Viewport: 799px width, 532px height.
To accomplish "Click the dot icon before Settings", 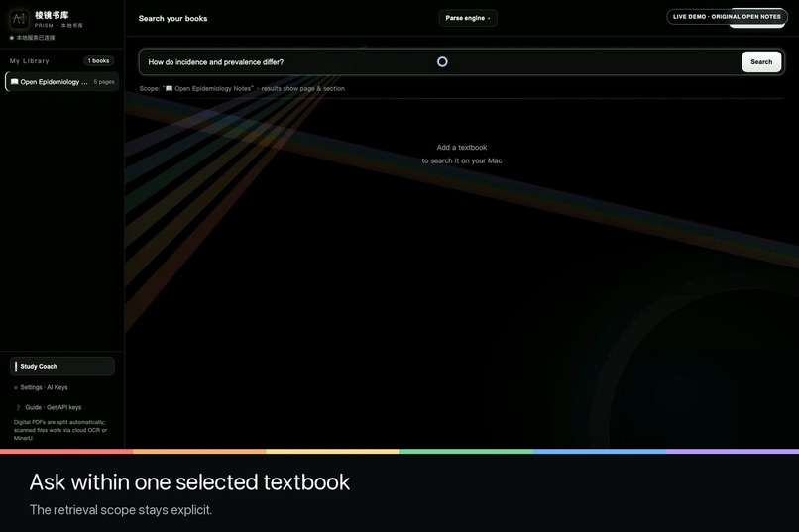I will click(16, 388).
